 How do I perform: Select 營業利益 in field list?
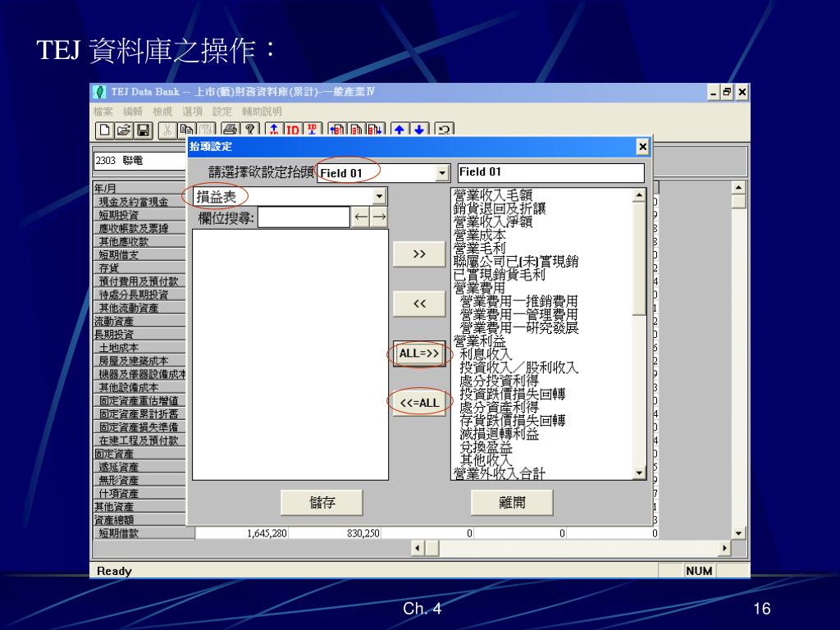[x=479, y=341]
